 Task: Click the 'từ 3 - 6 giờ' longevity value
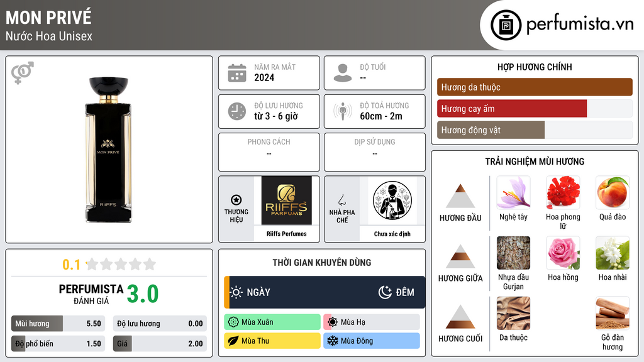click(x=275, y=116)
